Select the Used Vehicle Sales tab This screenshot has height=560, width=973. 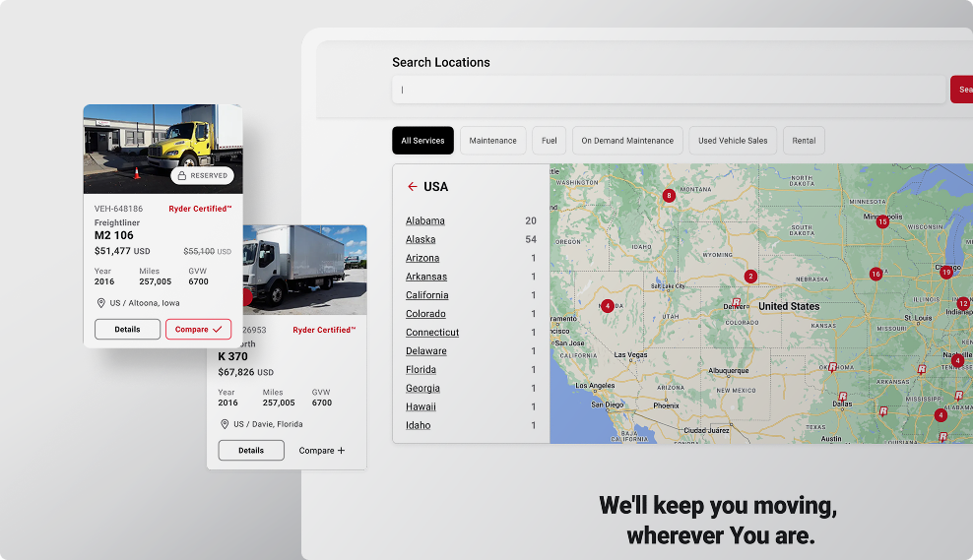[x=733, y=141]
